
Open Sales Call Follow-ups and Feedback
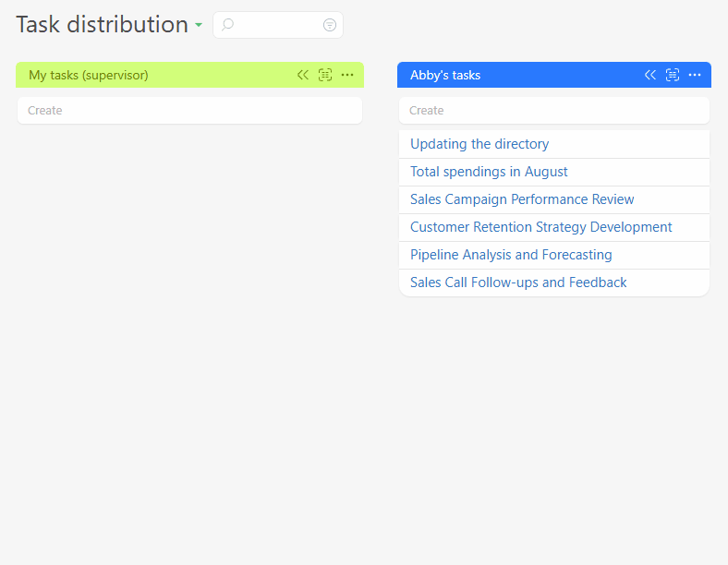click(518, 282)
